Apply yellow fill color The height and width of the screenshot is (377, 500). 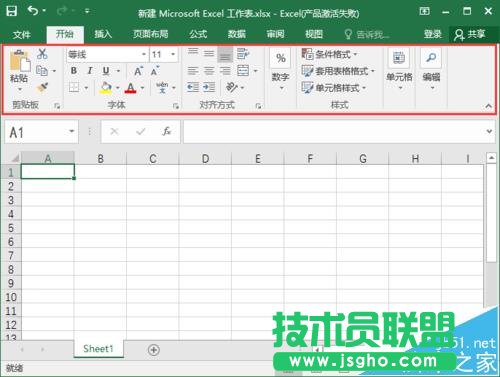pyautogui.click(x=106, y=88)
